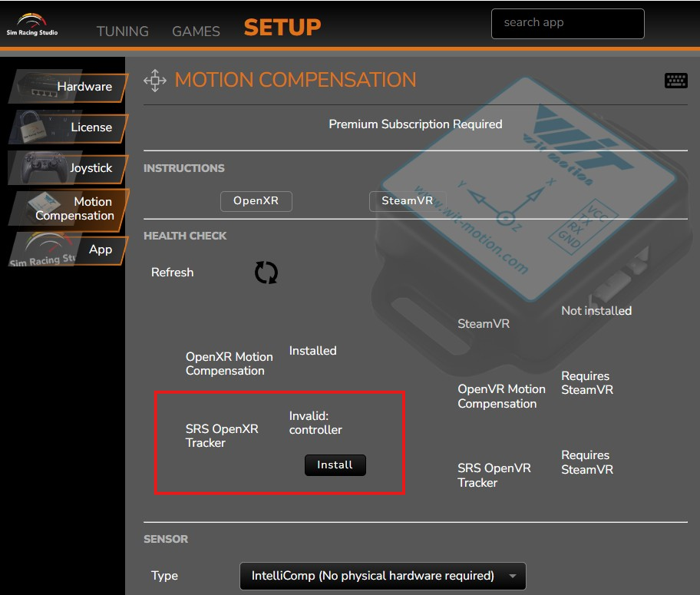Screen dimensions: 700x595
Task: Click the MOTION COMPENSATION heading
Action: (x=295, y=80)
